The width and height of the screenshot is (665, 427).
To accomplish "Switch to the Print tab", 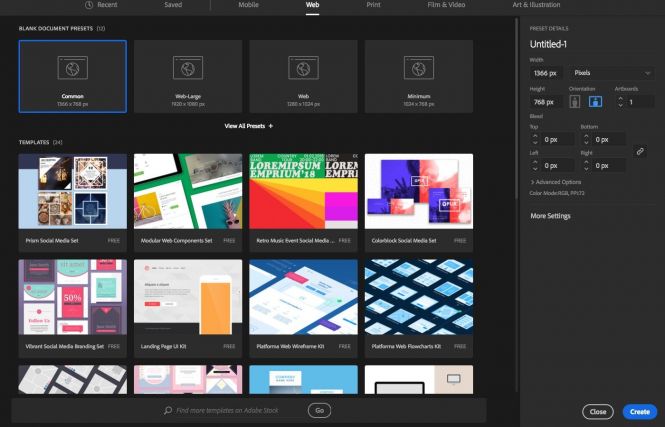I will pos(373,5).
